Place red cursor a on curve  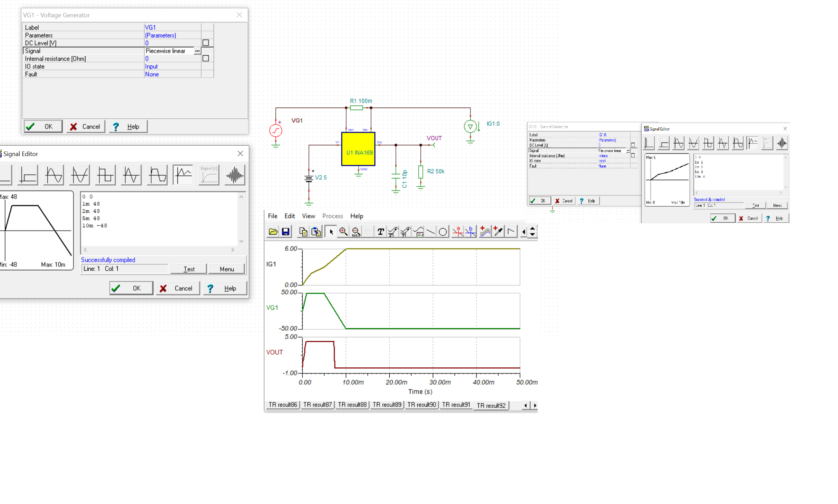point(458,232)
